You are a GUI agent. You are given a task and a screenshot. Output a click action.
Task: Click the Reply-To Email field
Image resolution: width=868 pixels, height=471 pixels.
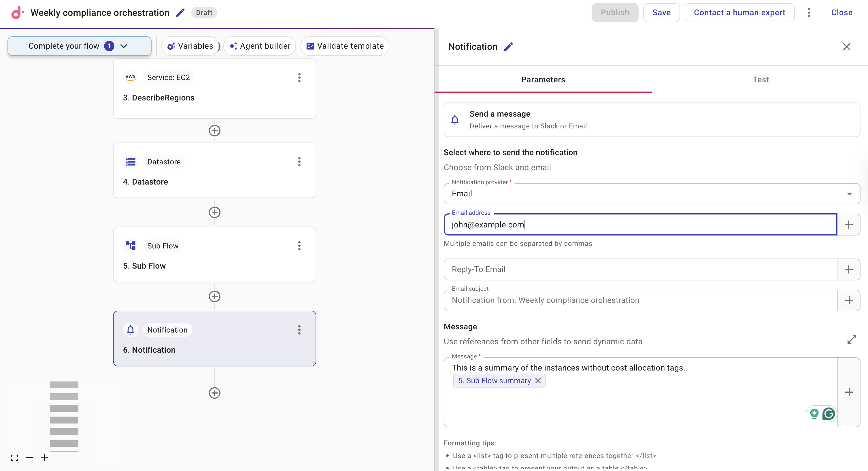tap(640, 269)
